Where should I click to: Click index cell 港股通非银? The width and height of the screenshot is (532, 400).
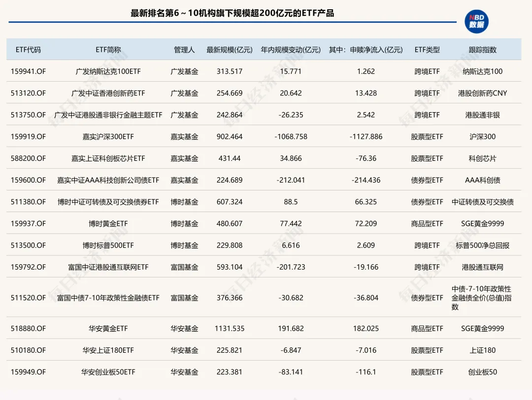coord(482,115)
